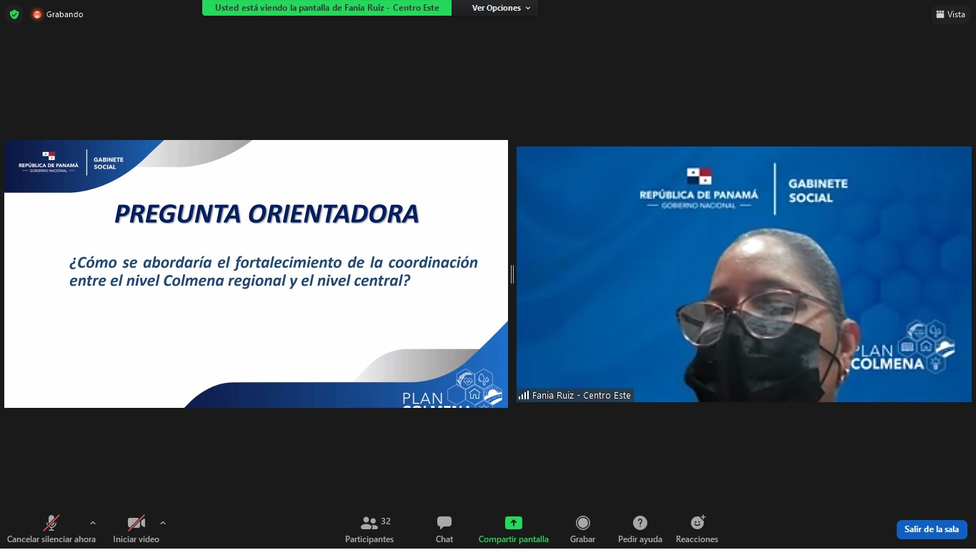
Task: Open the Participantes panel
Action: pyautogui.click(x=369, y=529)
